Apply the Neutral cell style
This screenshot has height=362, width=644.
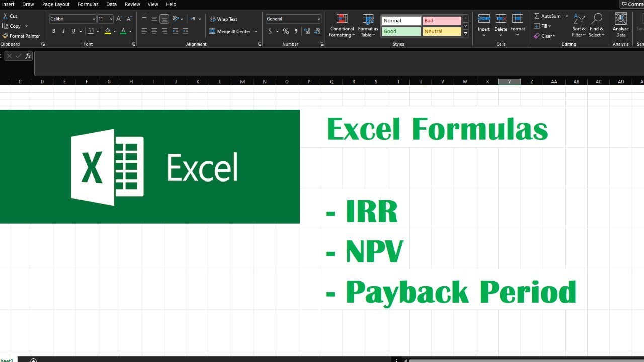(x=442, y=31)
